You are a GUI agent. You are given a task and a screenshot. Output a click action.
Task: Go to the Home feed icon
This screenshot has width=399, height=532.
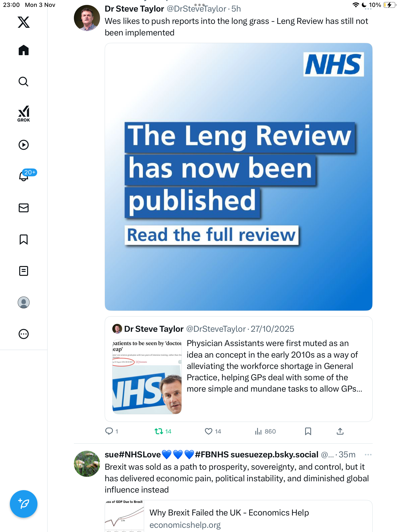[24, 50]
